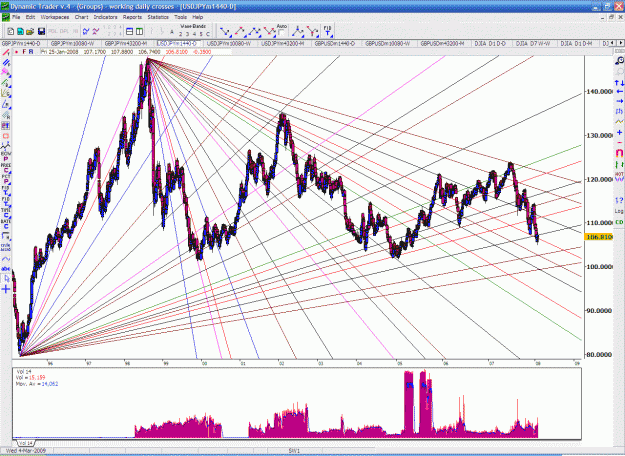This screenshot has height=456, width=625.
Task: Click the SW1 status bar label
Action: pos(294,450)
